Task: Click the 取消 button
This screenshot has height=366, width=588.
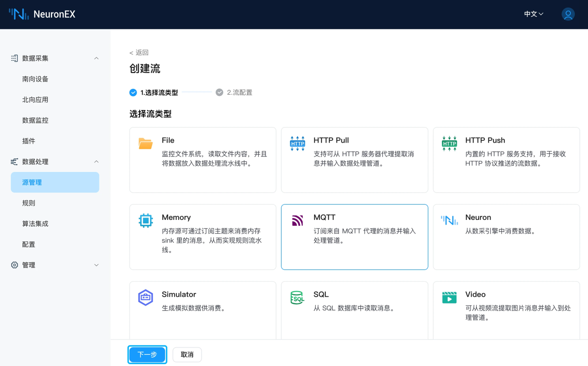Action: click(x=187, y=354)
